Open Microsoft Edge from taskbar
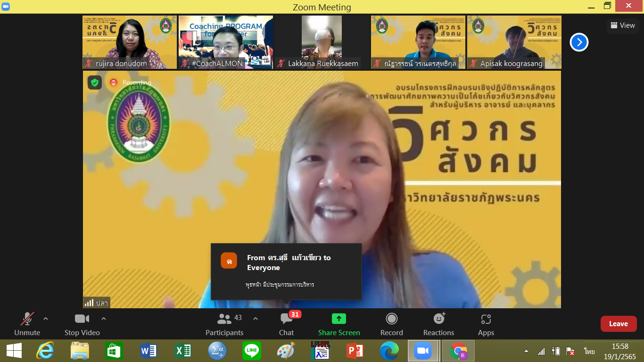Screen dimensions: 644x362 [x=389, y=351]
